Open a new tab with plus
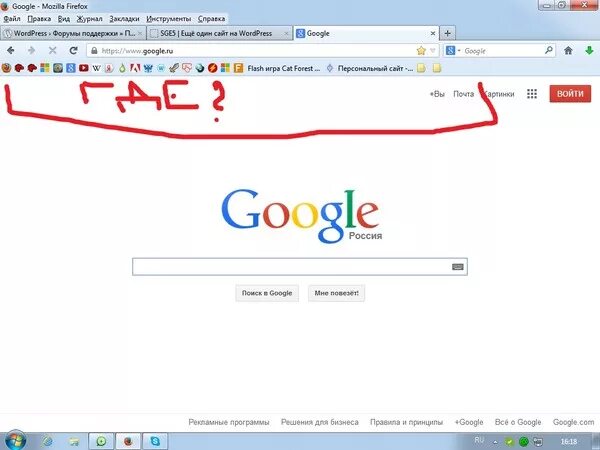Image resolution: width=600 pixels, height=450 pixels. 447,33
